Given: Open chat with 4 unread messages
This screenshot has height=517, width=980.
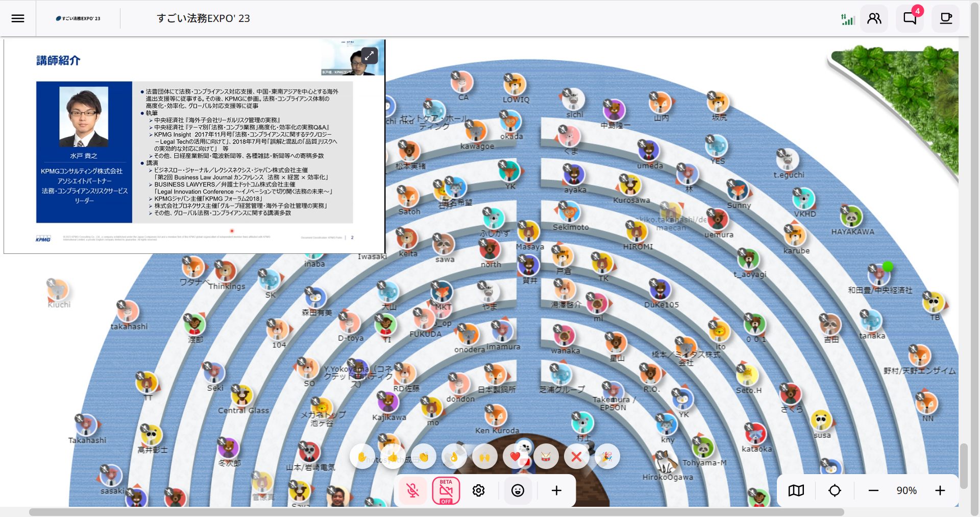Looking at the screenshot, I should tap(910, 19).
